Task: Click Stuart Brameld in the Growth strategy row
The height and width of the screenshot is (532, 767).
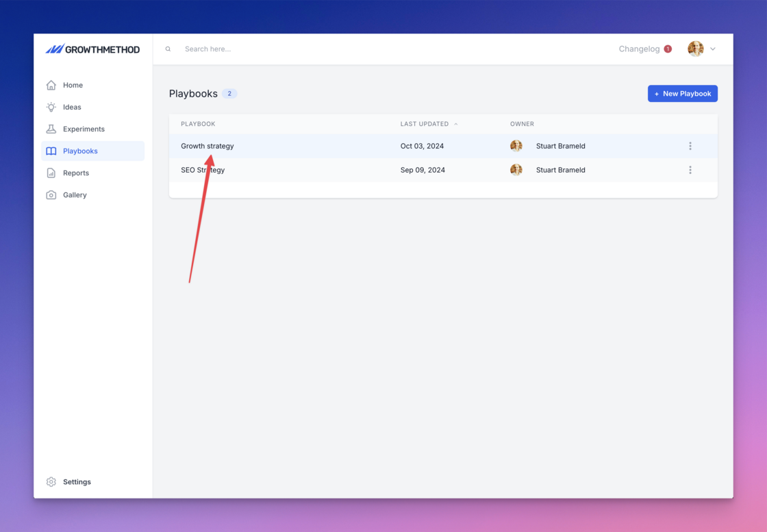Action: pyautogui.click(x=561, y=147)
